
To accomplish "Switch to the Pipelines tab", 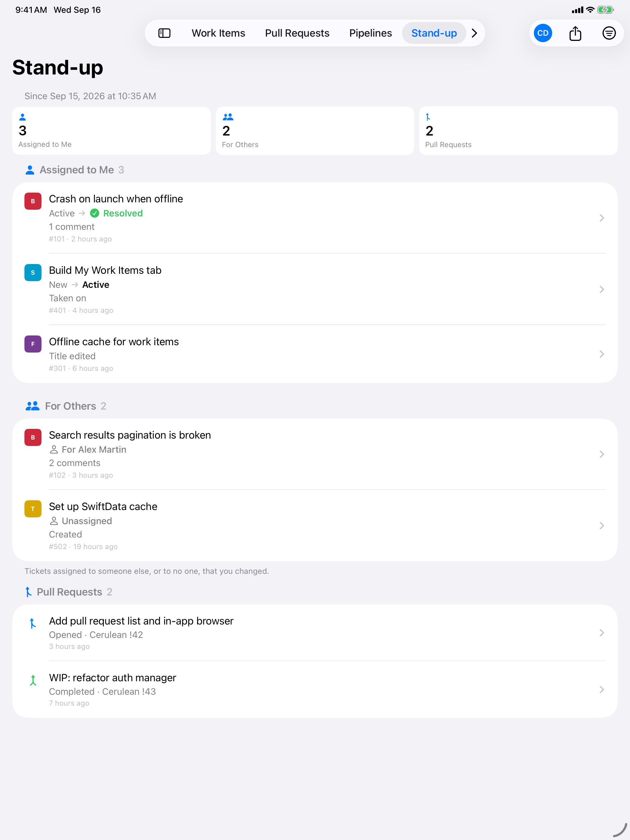I will click(x=370, y=33).
